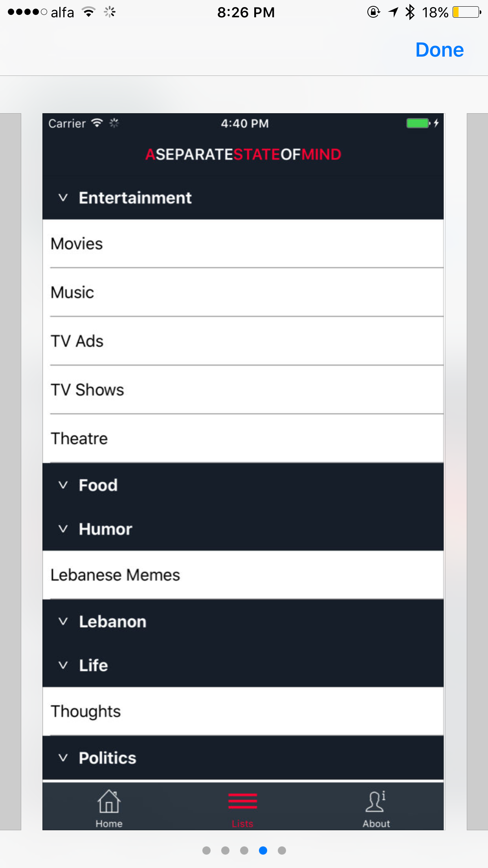Tap the Wi-Fi icon beside alfa
488x868 pixels.
point(89,12)
